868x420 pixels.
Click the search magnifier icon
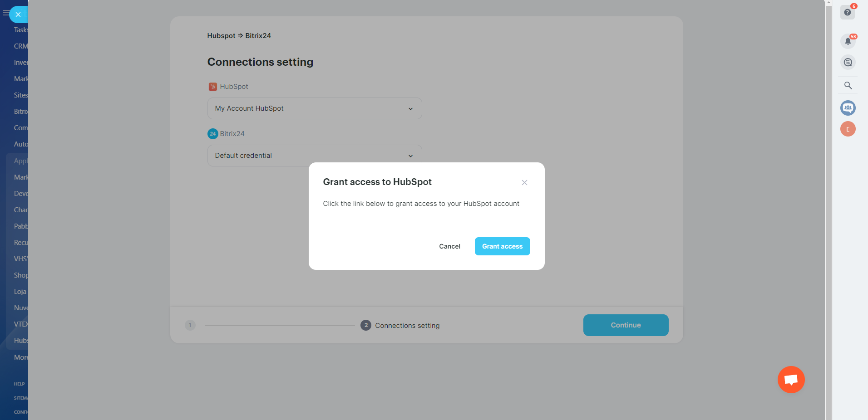[x=848, y=85]
